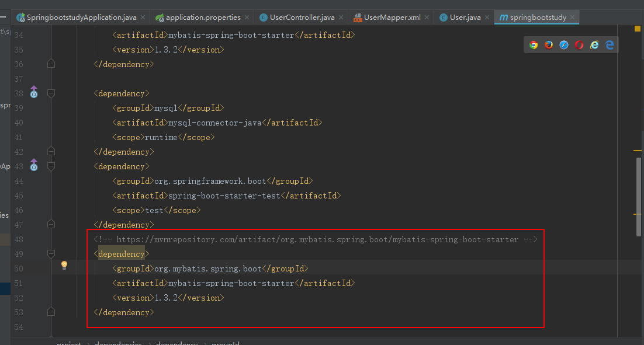
Task: Toggle fold marker at line 53
Action: [51, 312]
